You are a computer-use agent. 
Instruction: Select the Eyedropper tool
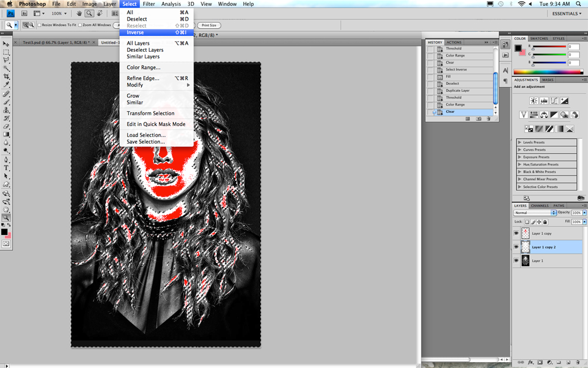click(6, 84)
